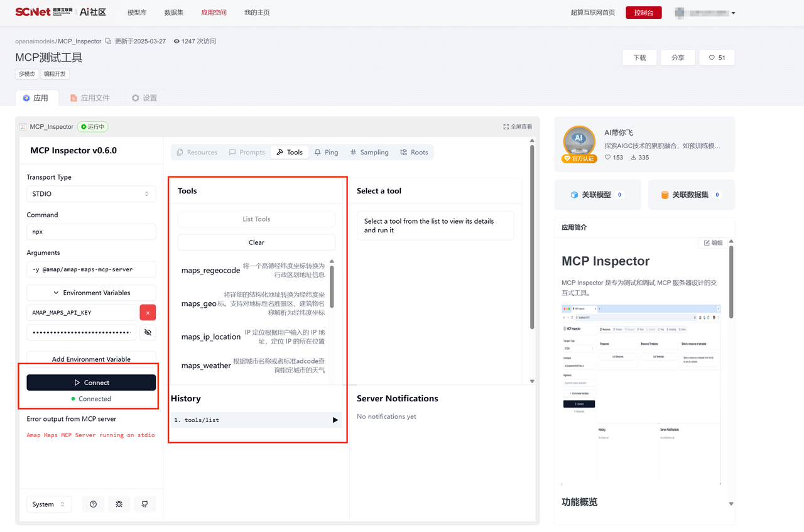Image resolution: width=804 pixels, height=532 pixels.
Task: Remove AMAP_MAPS_API_KEY with red X button
Action: point(148,313)
